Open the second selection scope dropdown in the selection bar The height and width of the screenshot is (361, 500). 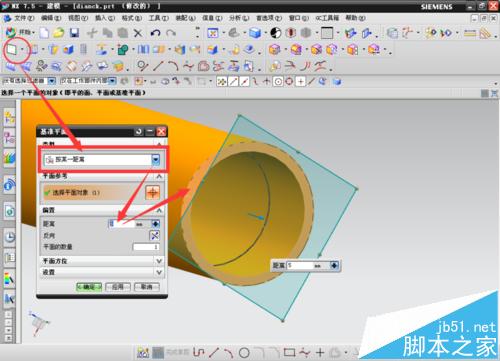pos(113,81)
